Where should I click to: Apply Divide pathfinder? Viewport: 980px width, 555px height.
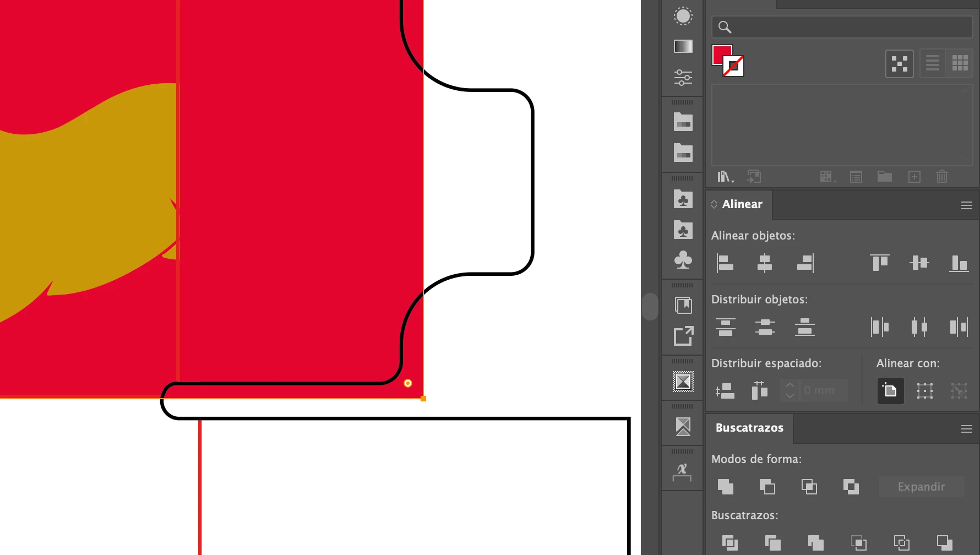click(729, 543)
